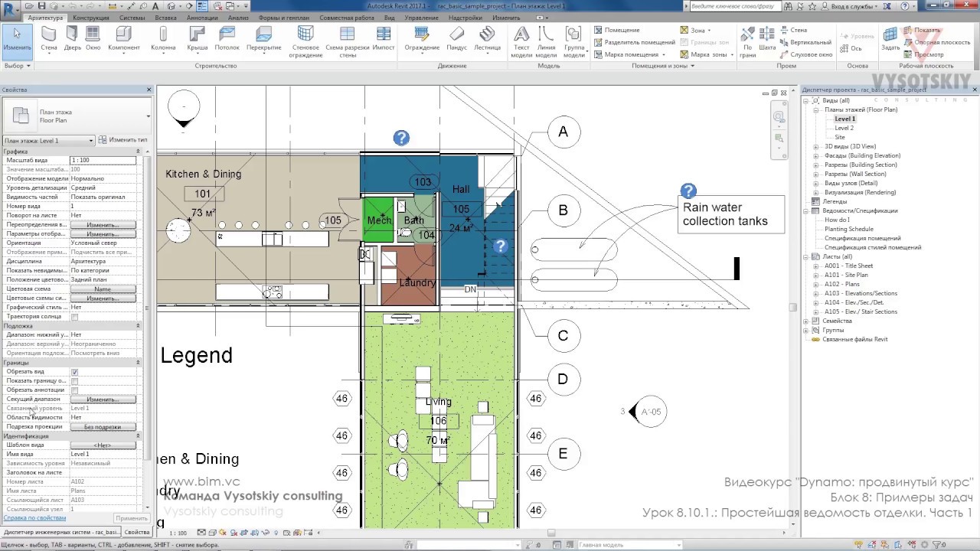980x551 pixels.
Task: Open the floor plan type selector dropdown
Action: (77, 116)
